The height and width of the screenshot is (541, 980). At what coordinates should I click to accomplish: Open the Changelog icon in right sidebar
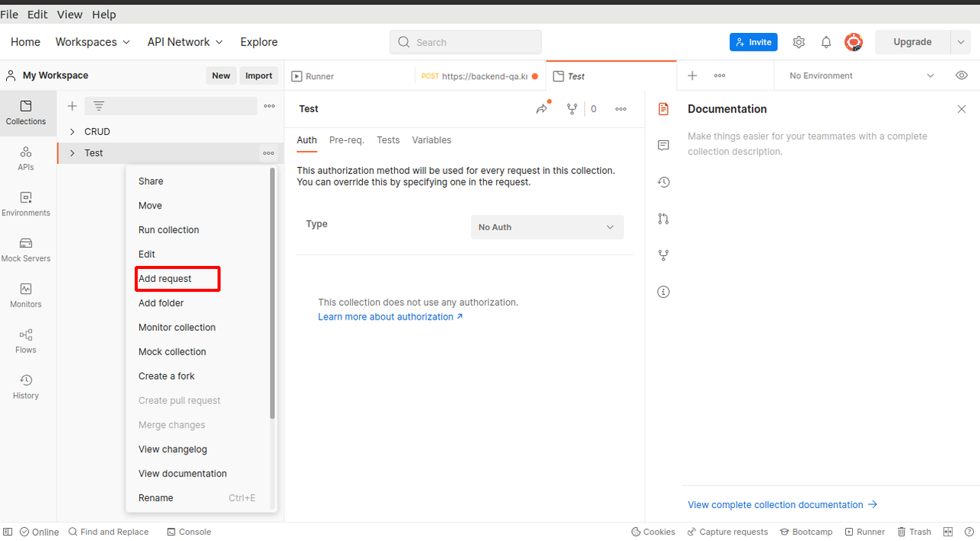(x=664, y=182)
